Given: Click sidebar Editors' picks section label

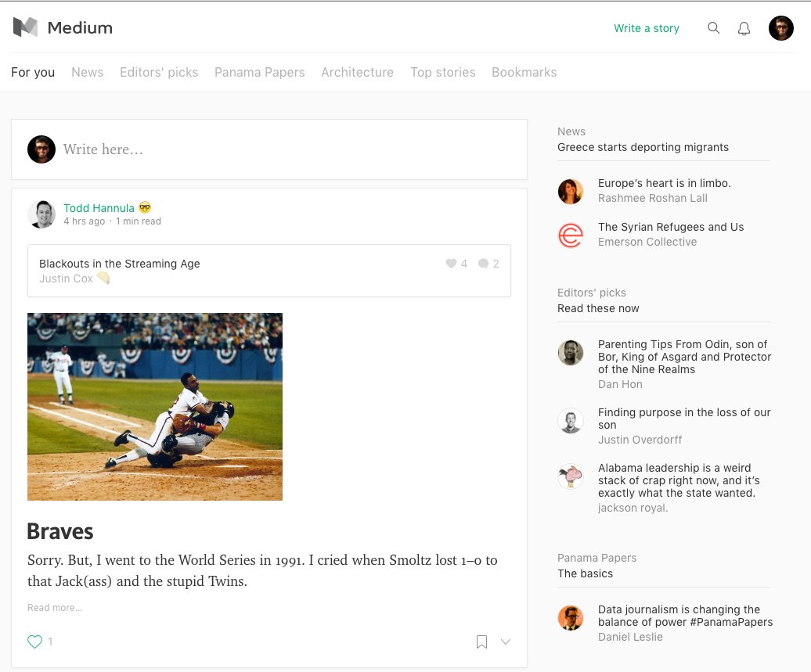Looking at the screenshot, I should 592,293.
